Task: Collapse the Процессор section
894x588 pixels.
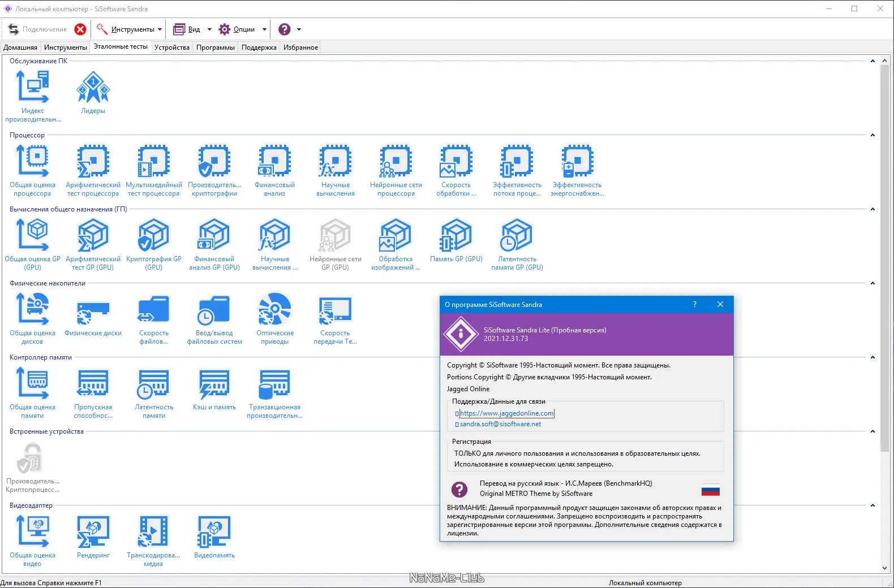Action: tap(872, 135)
